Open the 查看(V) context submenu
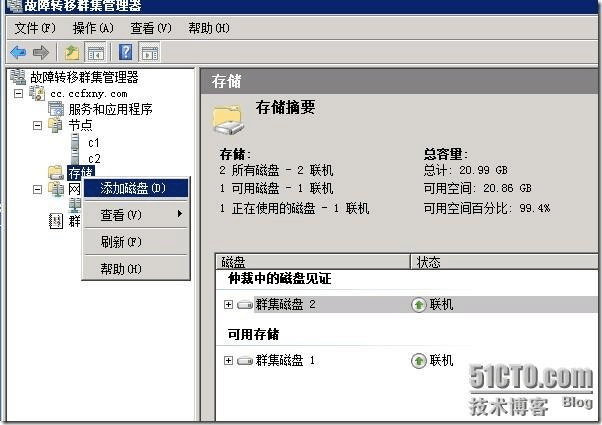The width and height of the screenshot is (602, 425). pyautogui.click(x=120, y=215)
